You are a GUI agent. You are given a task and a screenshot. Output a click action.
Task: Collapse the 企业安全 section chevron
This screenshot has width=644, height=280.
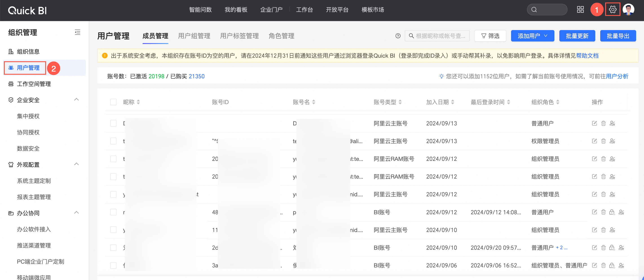click(x=77, y=100)
